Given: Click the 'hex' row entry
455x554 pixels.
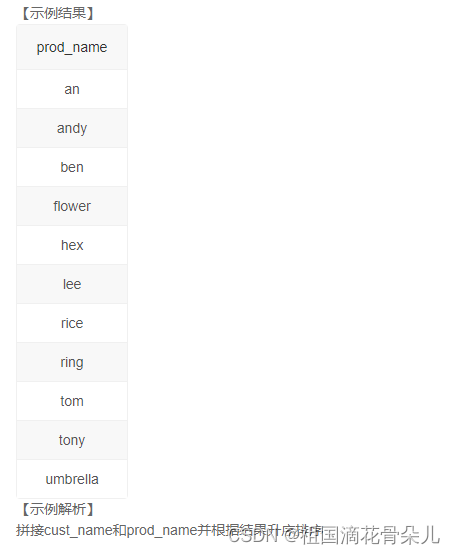Looking at the screenshot, I should (x=72, y=245).
